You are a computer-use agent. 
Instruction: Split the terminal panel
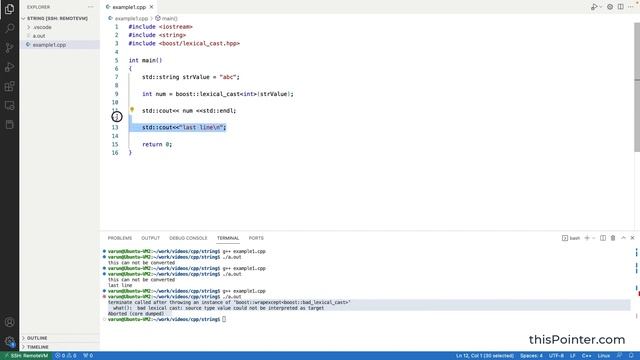(603, 238)
